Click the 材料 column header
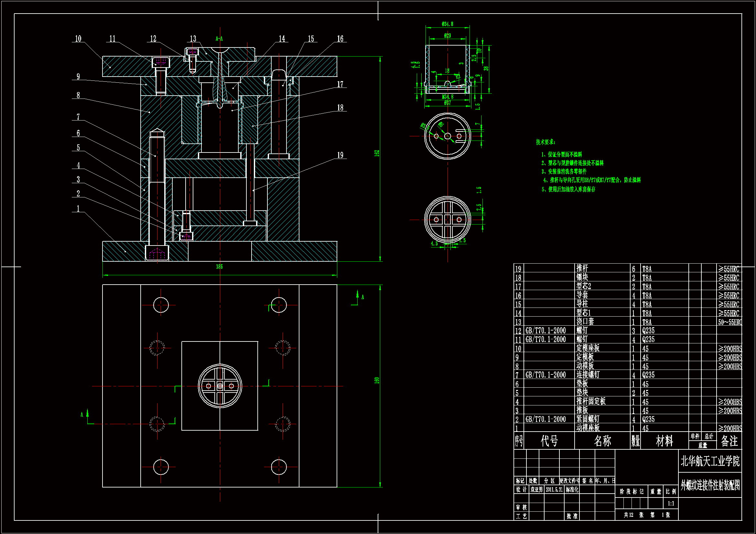This screenshot has width=756, height=534. click(664, 441)
